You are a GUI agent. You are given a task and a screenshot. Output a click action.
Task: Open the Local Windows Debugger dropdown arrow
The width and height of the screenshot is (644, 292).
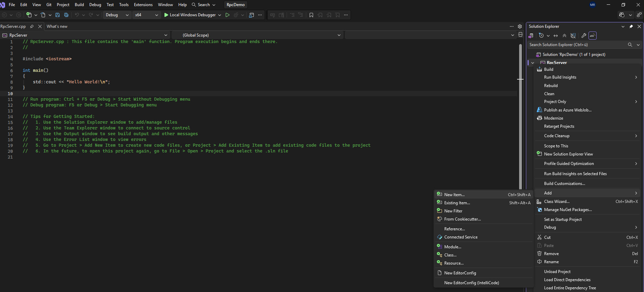tap(220, 15)
